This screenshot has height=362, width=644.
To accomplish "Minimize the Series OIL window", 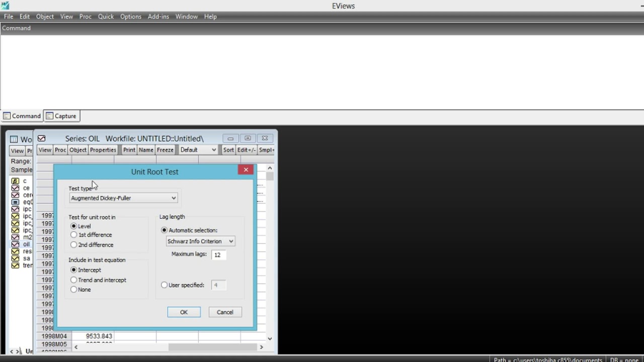I will click(230, 138).
